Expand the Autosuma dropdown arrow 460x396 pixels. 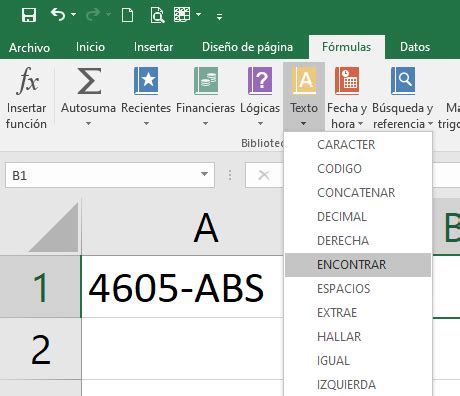pos(88,123)
